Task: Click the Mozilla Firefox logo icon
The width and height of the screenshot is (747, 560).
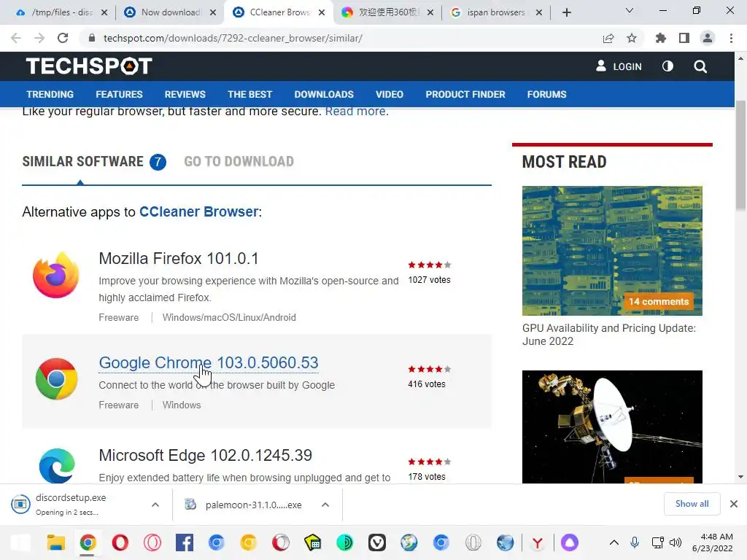Action: [x=56, y=275]
